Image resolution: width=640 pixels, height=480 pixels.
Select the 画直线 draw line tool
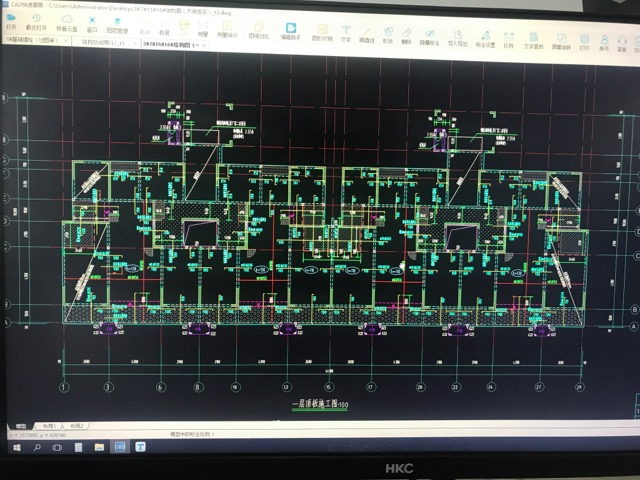click(x=367, y=35)
